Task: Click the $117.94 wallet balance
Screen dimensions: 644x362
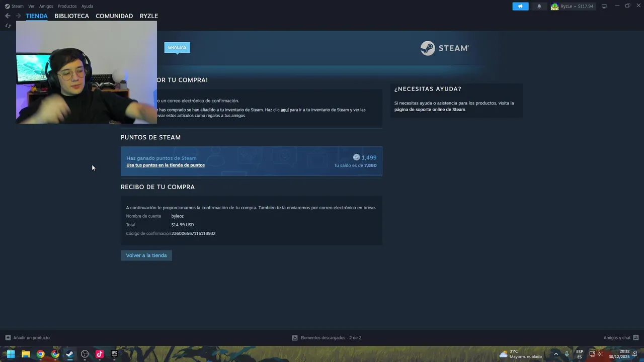Action: point(586,6)
